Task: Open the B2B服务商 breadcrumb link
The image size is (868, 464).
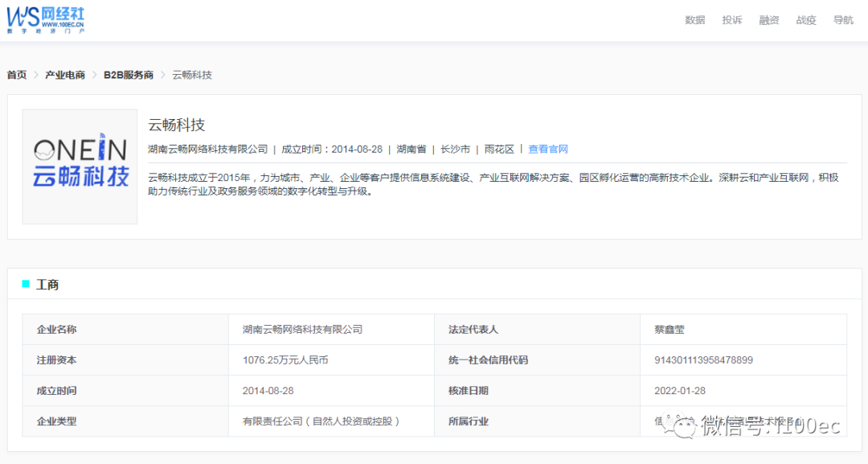Action: [x=129, y=75]
